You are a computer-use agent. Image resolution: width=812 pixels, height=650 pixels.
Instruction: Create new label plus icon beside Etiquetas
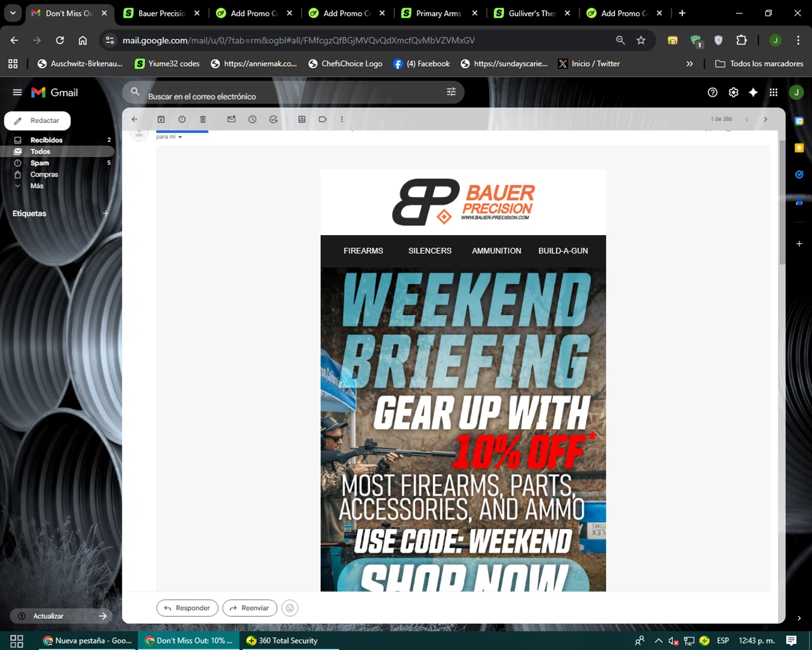coord(106,213)
